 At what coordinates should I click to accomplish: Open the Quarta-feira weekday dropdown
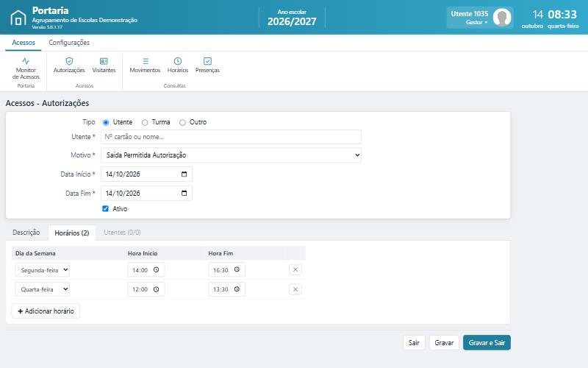pos(43,289)
